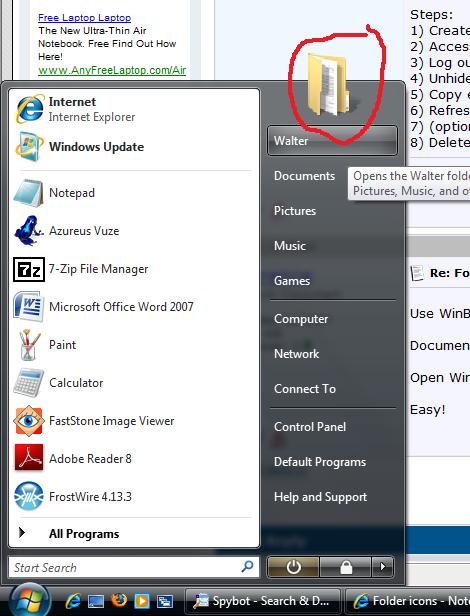Open the Walter user folder
Screen dimensions: 470x616
[x=332, y=140]
